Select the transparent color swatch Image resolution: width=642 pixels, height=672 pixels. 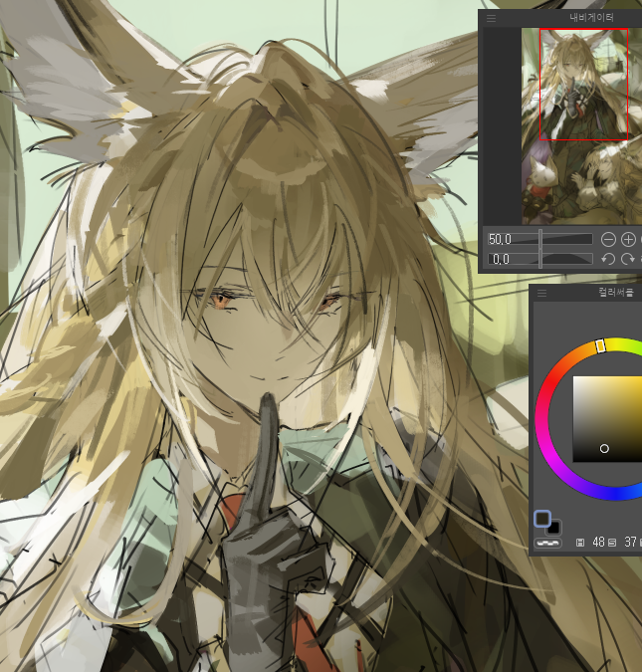(x=547, y=543)
